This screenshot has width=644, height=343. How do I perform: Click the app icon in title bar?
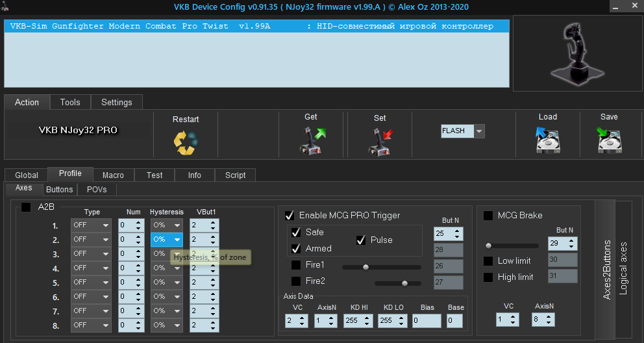(x=5, y=6)
